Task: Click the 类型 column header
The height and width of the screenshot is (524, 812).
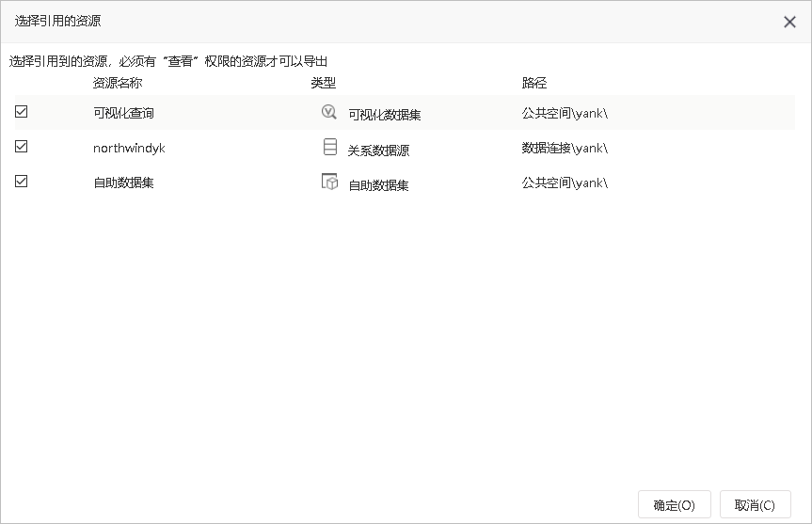Action: (323, 83)
